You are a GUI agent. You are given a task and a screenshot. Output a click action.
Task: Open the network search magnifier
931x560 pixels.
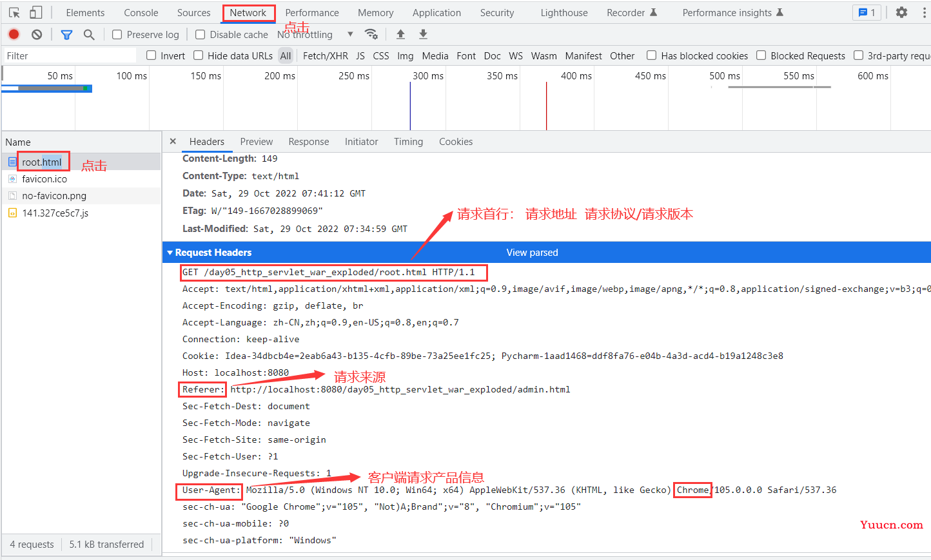coord(89,34)
